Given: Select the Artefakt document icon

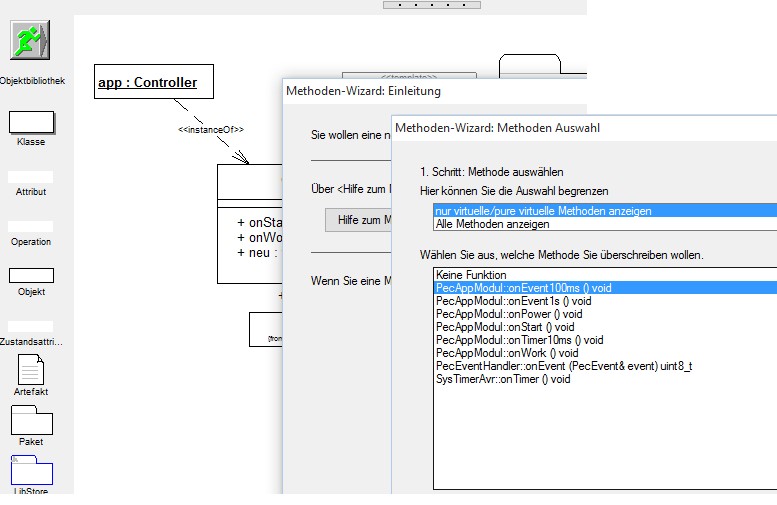Looking at the screenshot, I should (31, 371).
